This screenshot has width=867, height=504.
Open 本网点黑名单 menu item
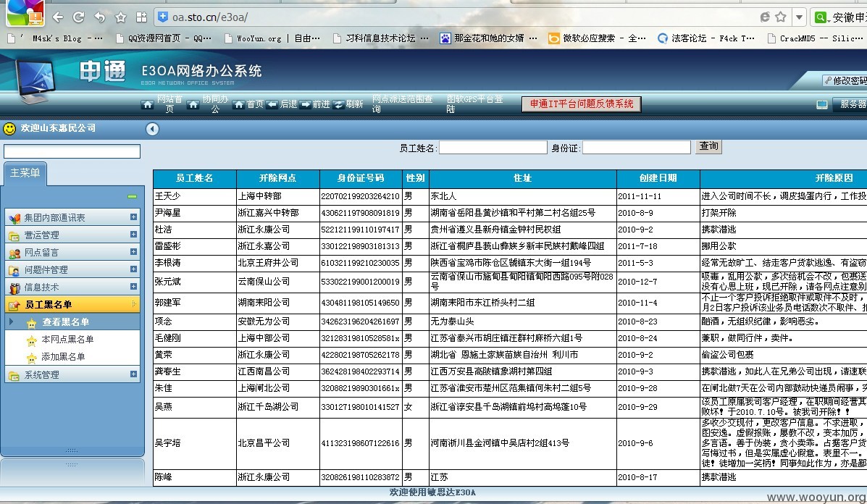pos(67,340)
